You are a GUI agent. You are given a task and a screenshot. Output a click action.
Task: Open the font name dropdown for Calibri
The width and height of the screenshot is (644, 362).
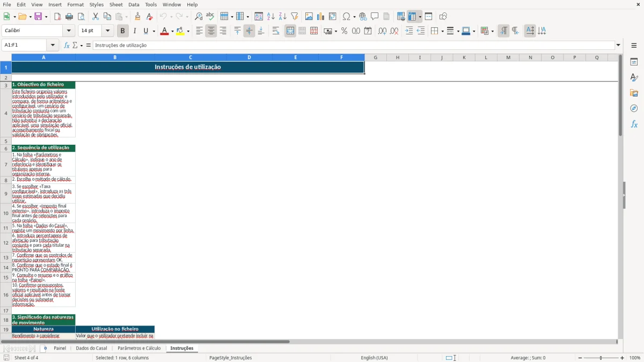coord(69,31)
